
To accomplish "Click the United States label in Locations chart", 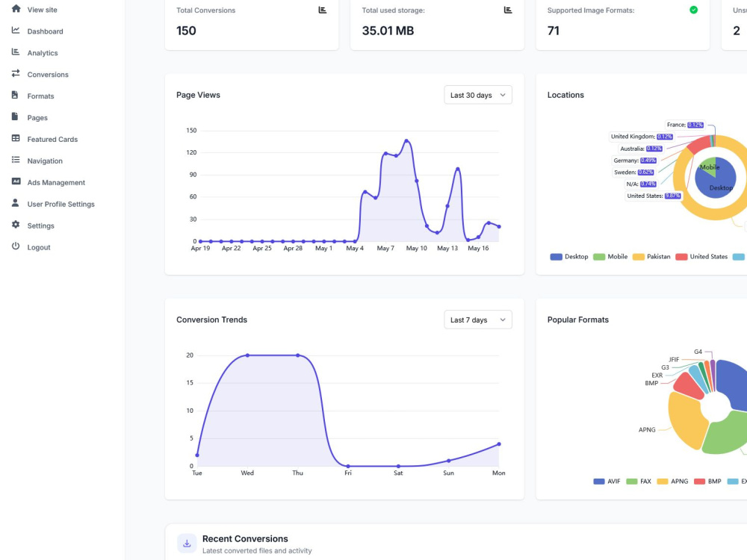I will point(654,196).
